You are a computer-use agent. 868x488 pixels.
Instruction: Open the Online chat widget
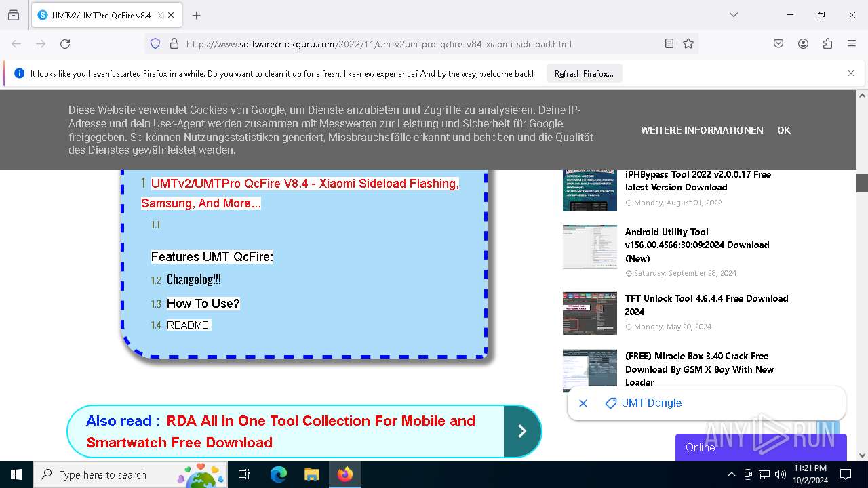point(761,447)
